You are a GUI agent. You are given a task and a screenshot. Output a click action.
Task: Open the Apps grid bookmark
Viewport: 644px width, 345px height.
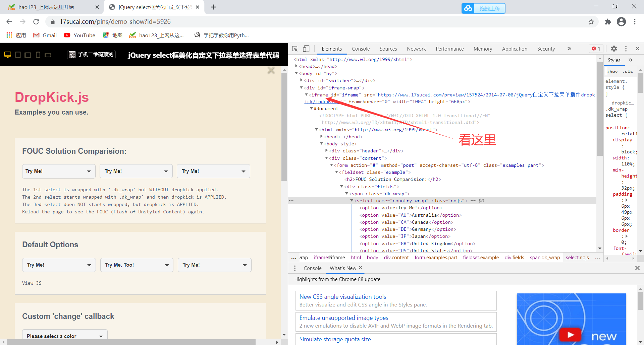point(16,35)
